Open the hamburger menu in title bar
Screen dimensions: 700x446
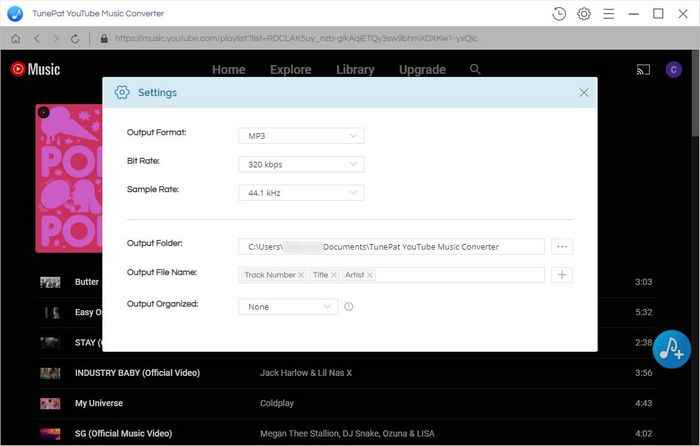tap(608, 14)
